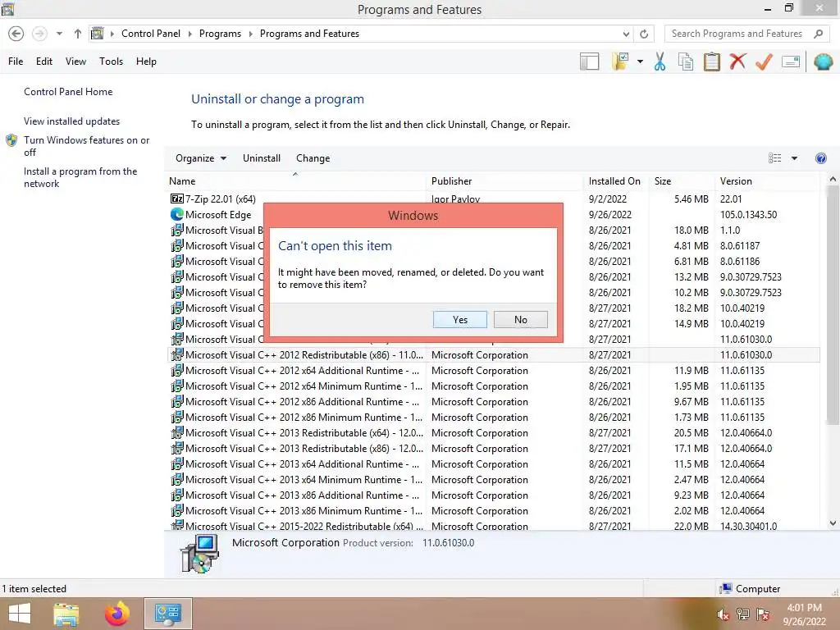Image resolution: width=840 pixels, height=630 pixels.
Task: Click Yes to remove the item
Action: [459, 320]
